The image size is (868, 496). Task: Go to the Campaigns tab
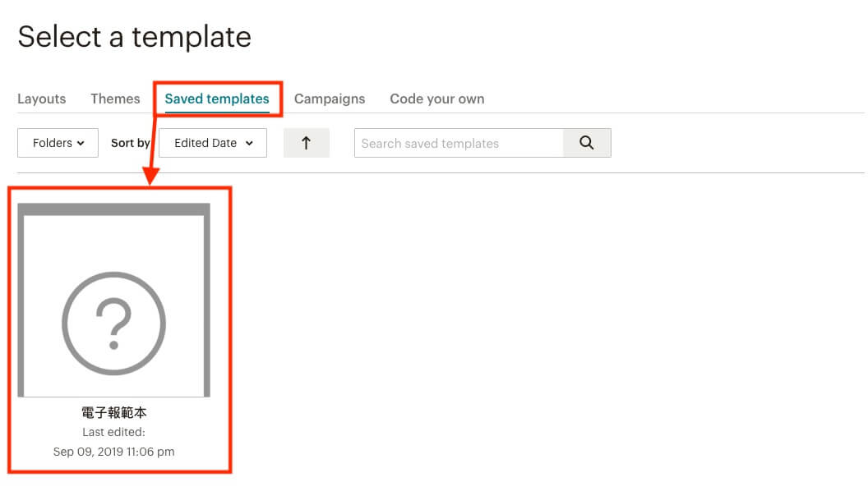(x=330, y=99)
